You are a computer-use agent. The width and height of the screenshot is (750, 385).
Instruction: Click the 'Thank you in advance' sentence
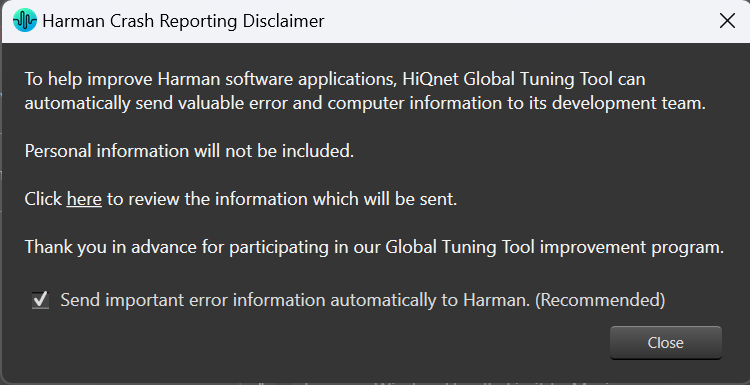click(x=374, y=247)
